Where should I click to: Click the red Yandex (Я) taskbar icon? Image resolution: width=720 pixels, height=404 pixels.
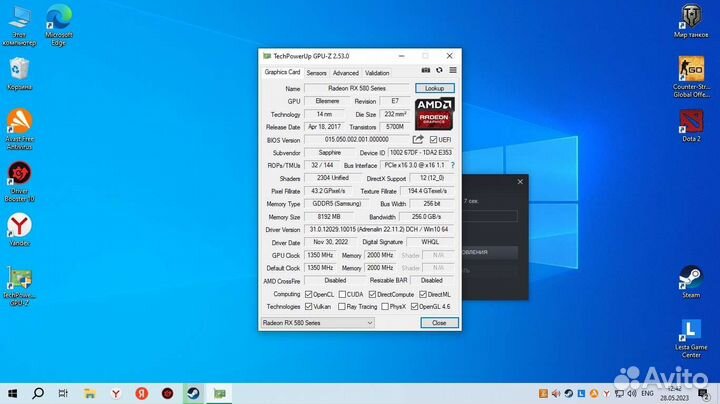click(x=142, y=393)
